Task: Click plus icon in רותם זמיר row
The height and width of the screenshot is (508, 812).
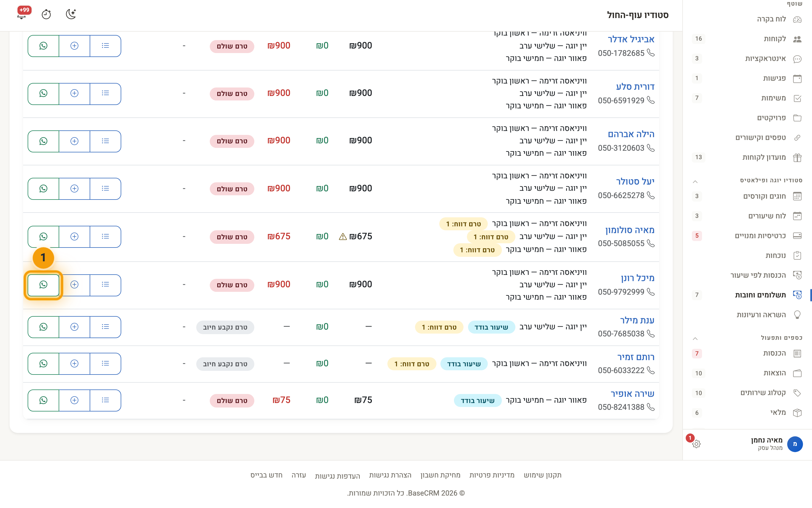Action: point(74,364)
